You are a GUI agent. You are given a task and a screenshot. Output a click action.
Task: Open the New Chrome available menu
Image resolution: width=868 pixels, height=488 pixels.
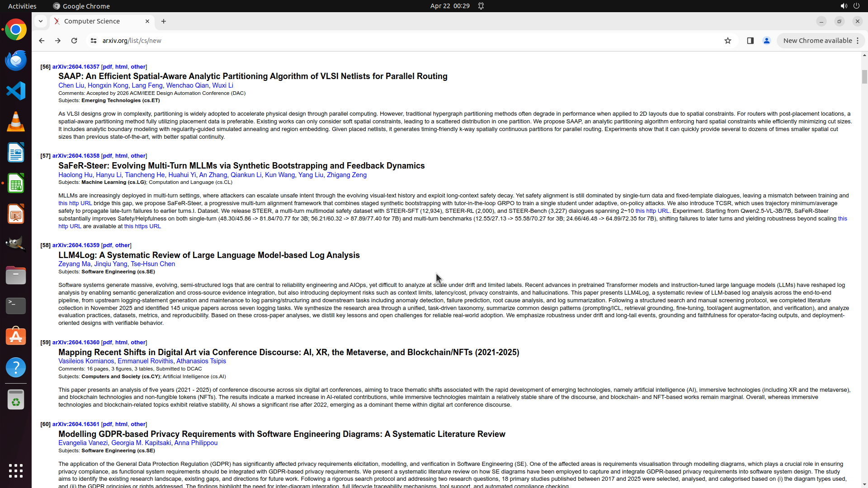[x=821, y=41]
